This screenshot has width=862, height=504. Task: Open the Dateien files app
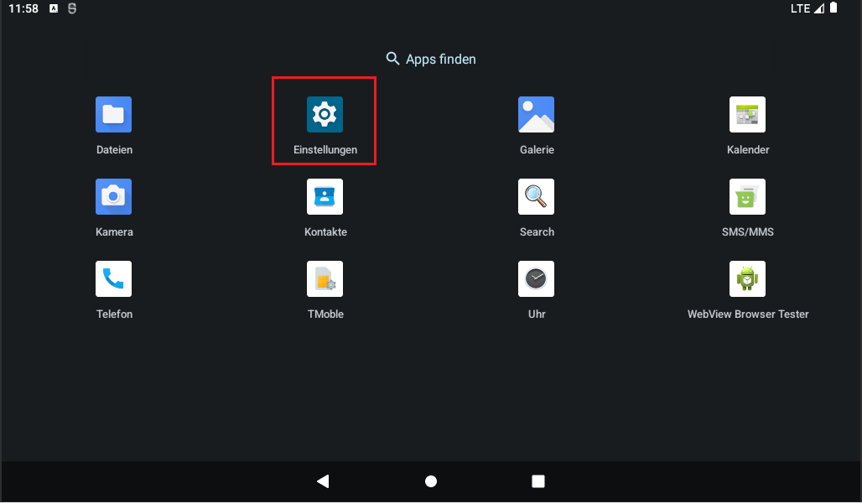click(113, 115)
